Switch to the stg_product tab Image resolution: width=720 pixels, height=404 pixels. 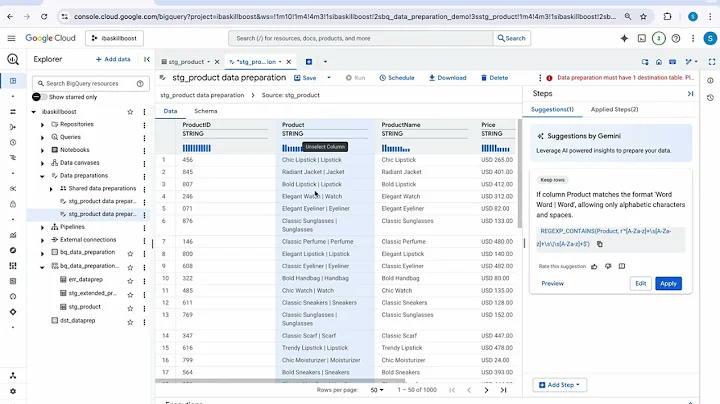[x=186, y=62]
